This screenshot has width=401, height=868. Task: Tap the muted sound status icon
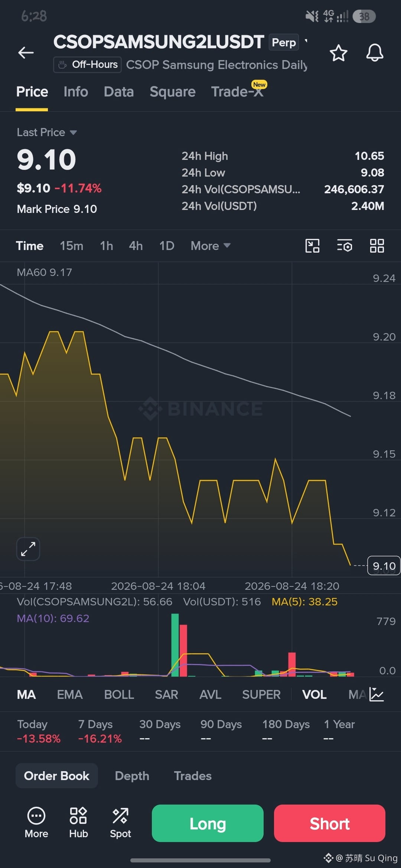click(312, 16)
